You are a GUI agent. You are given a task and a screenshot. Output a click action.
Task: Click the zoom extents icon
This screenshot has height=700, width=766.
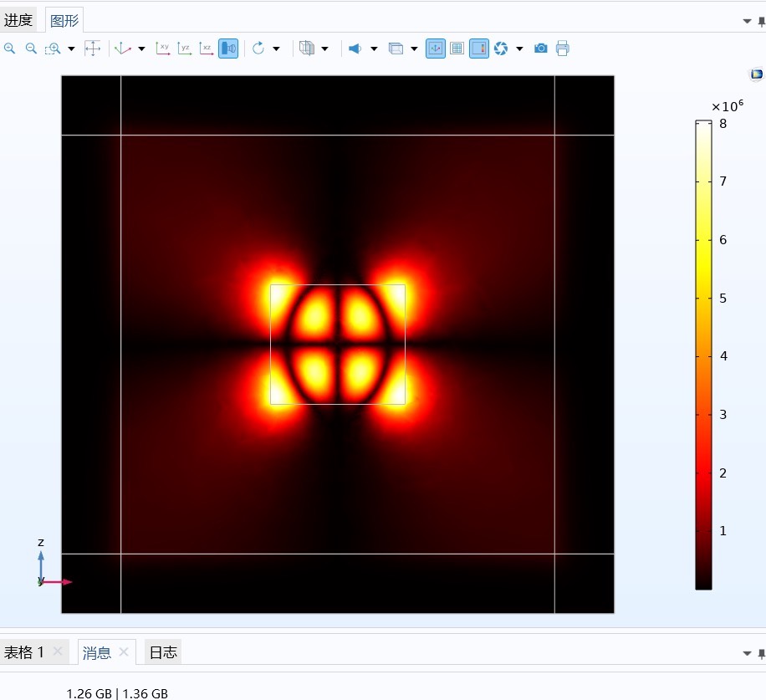pyautogui.click(x=92, y=49)
